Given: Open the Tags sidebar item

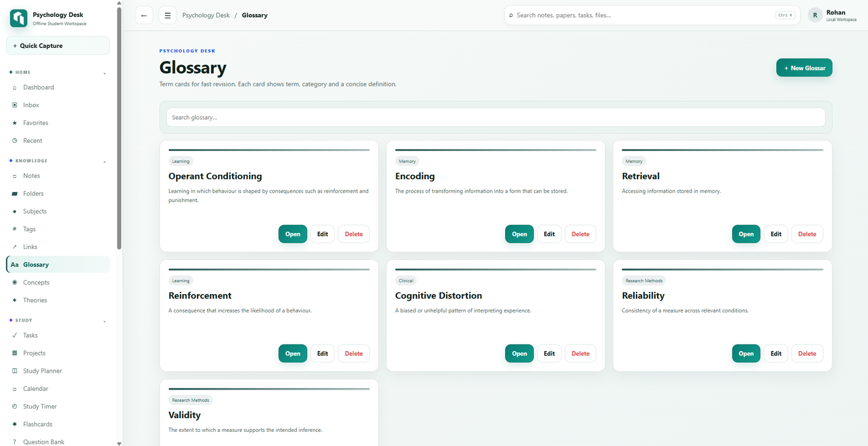Looking at the screenshot, I should click(58, 229).
